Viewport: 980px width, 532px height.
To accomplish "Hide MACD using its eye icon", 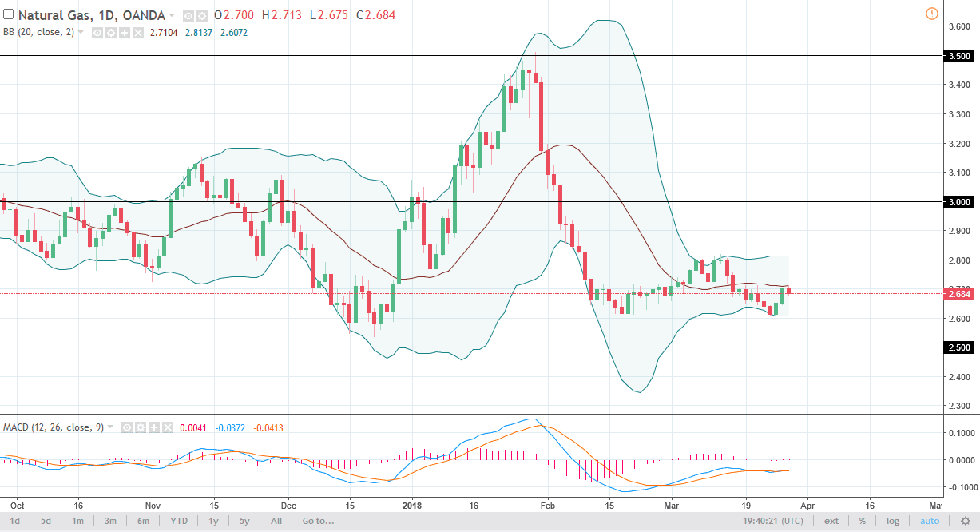I will pyautogui.click(x=127, y=427).
